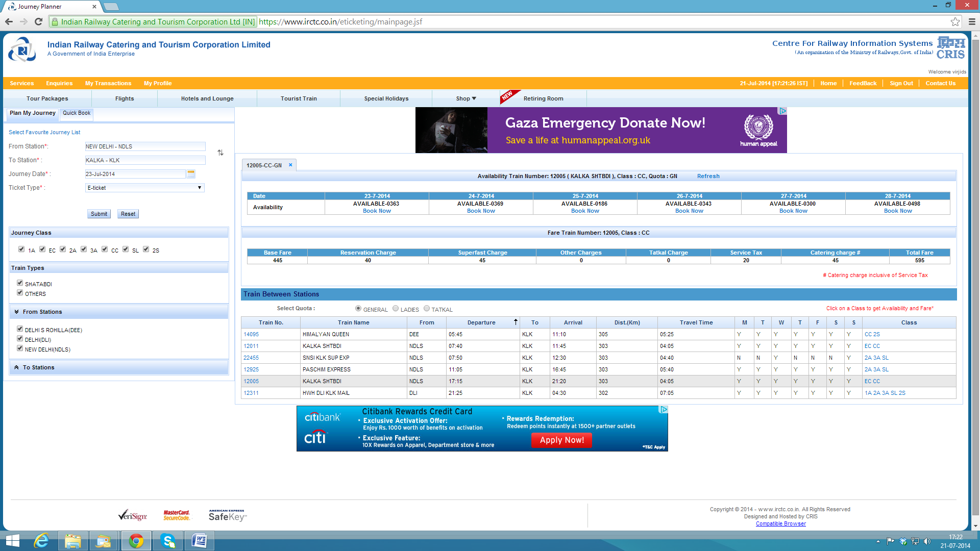Image resolution: width=980 pixels, height=551 pixels.
Task: Bookmark page with star icon
Action: [955, 21]
